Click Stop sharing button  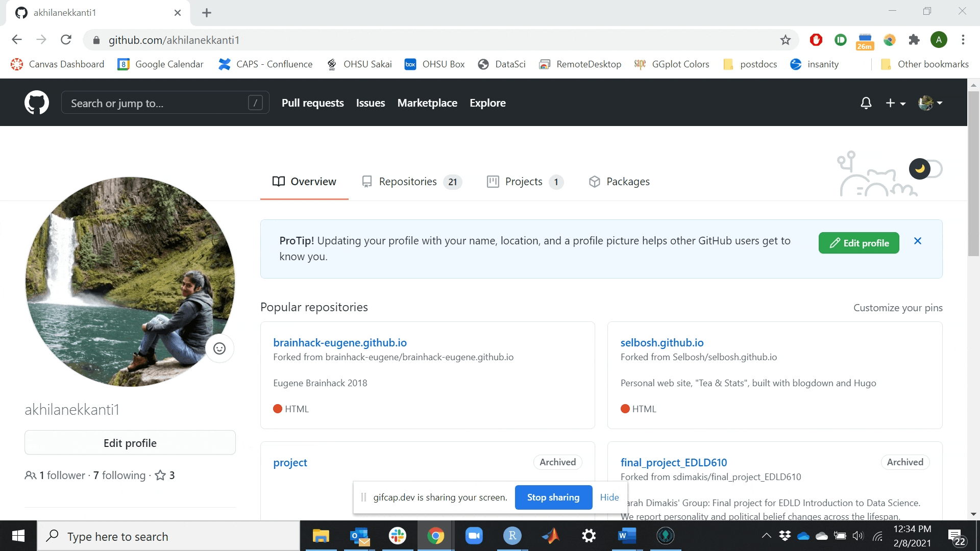point(553,497)
